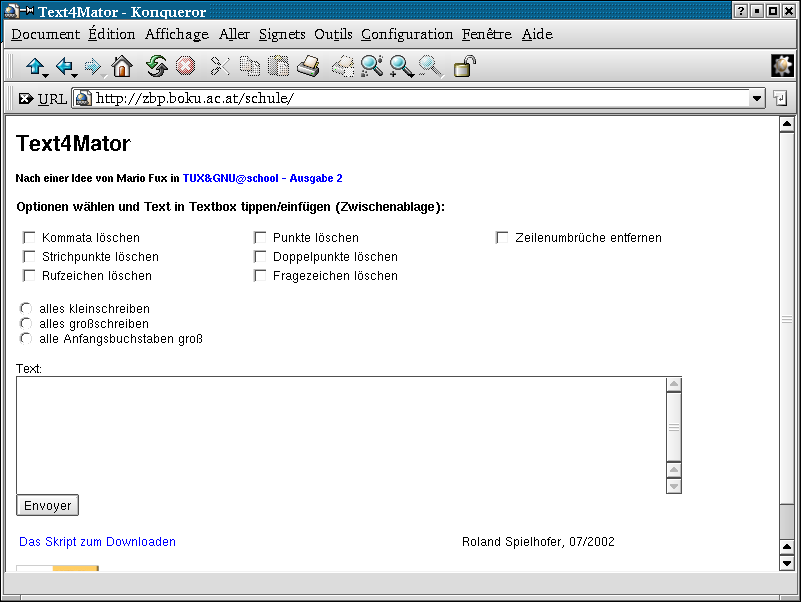Screen dimensions: 801x602
Task: Open the Configuration menu
Action: 407,34
